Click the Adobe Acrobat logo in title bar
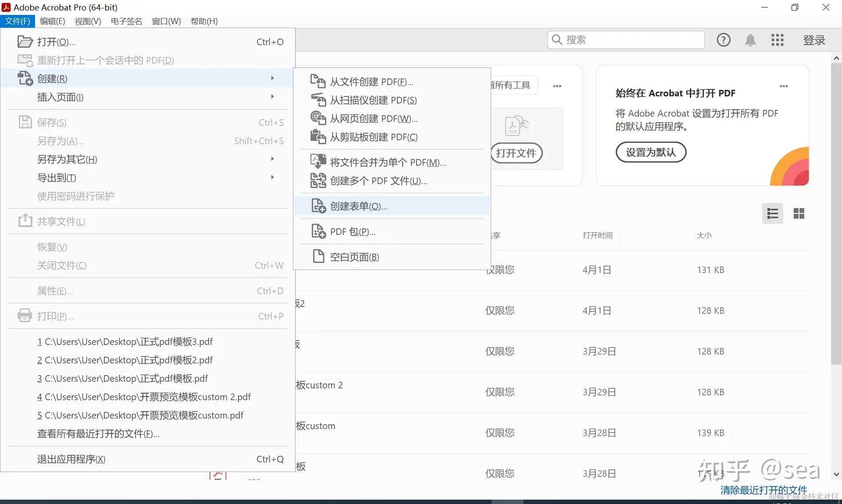Image resolution: width=842 pixels, height=504 pixels. [6, 7]
